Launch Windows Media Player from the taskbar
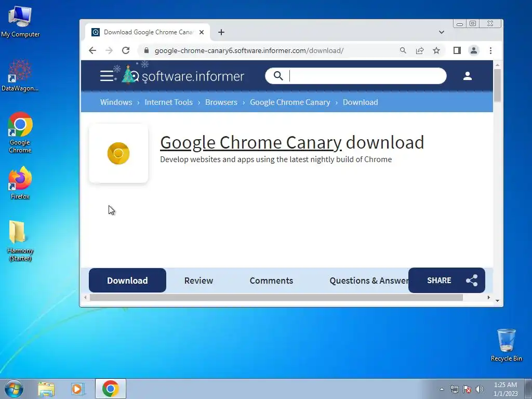The width and height of the screenshot is (532, 399). click(x=78, y=389)
